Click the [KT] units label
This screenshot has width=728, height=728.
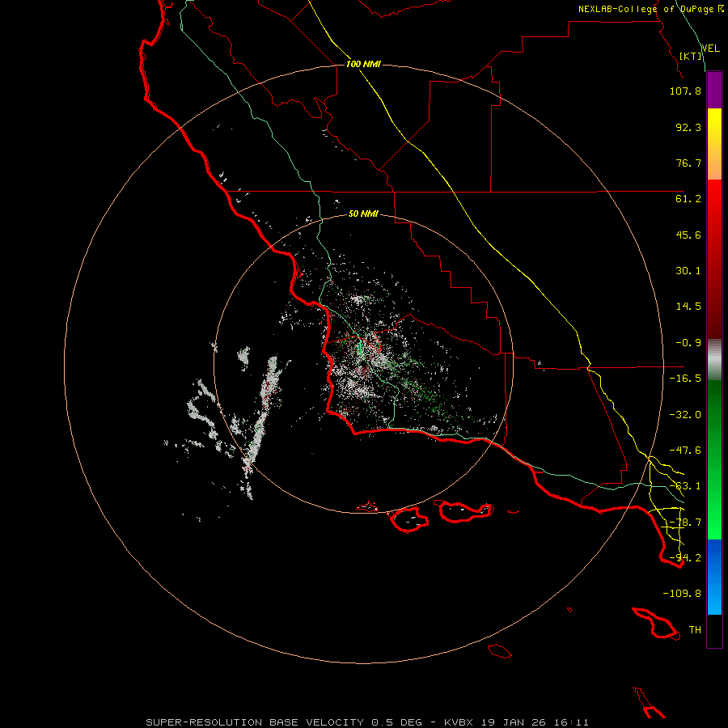coord(691,56)
